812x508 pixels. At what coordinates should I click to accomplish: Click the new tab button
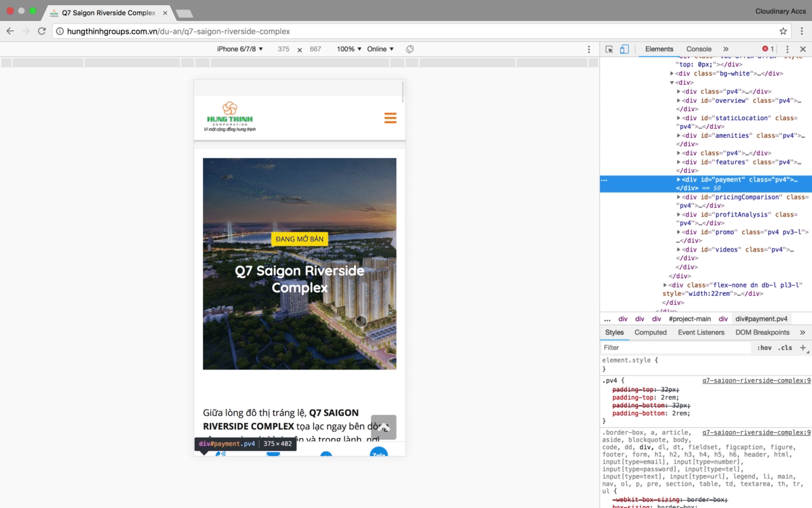[x=184, y=13]
